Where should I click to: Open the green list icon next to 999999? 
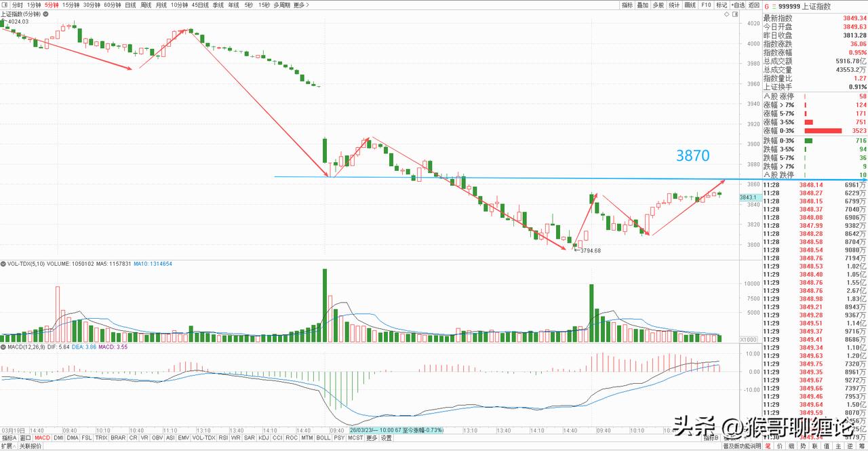tap(774, 6)
